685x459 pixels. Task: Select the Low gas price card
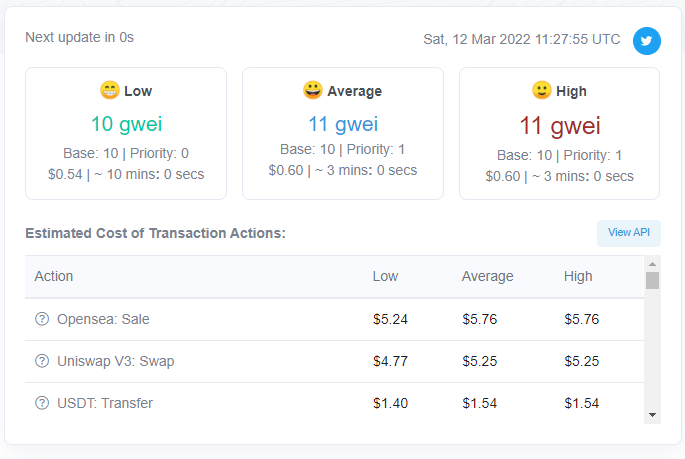click(x=126, y=133)
